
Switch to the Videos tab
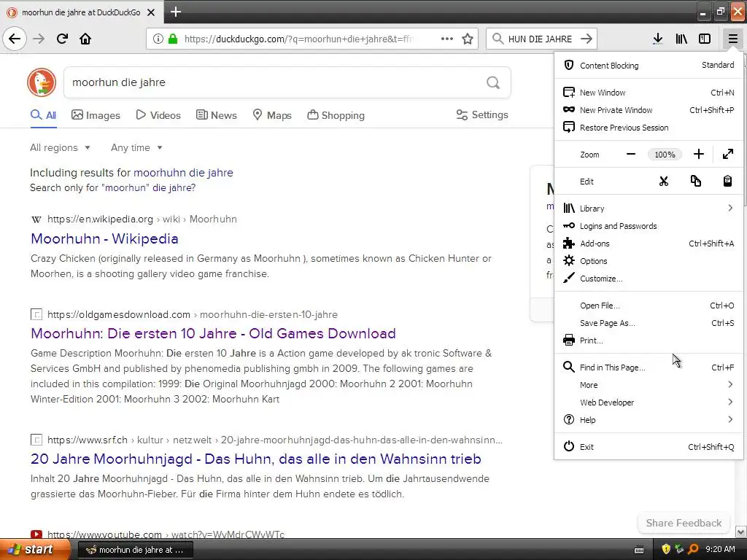pyautogui.click(x=158, y=115)
